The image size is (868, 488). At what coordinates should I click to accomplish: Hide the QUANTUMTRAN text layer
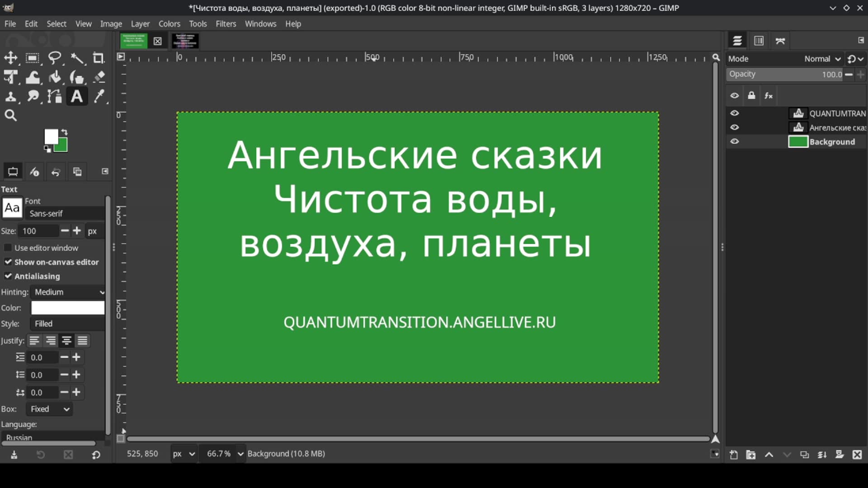(735, 113)
